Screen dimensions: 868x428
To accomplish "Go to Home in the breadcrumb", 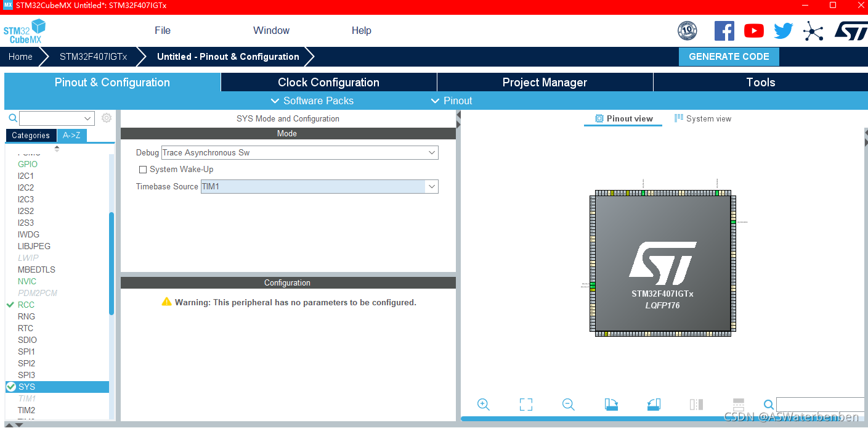I will [20, 57].
